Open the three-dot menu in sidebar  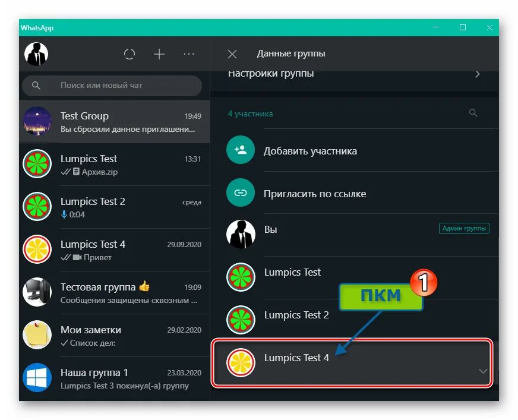click(189, 54)
